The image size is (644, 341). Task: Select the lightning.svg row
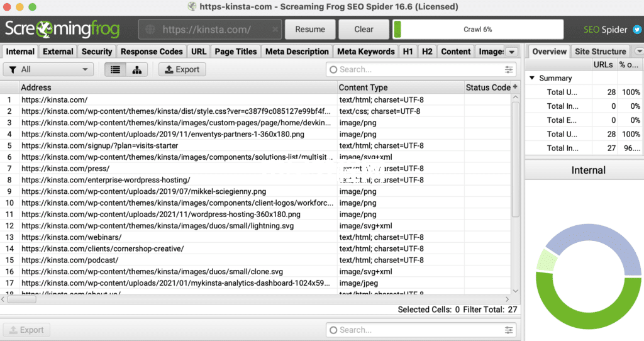click(x=255, y=226)
